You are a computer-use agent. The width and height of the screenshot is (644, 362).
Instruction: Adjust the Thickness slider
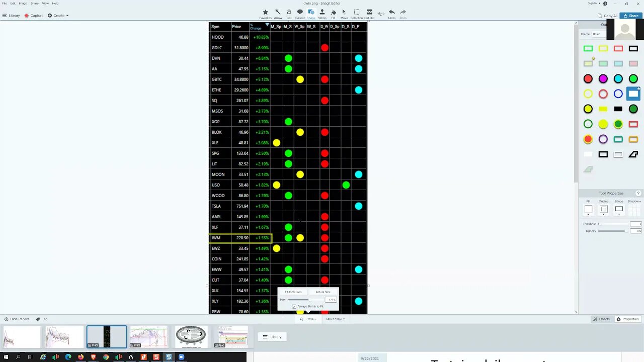(x=613, y=224)
